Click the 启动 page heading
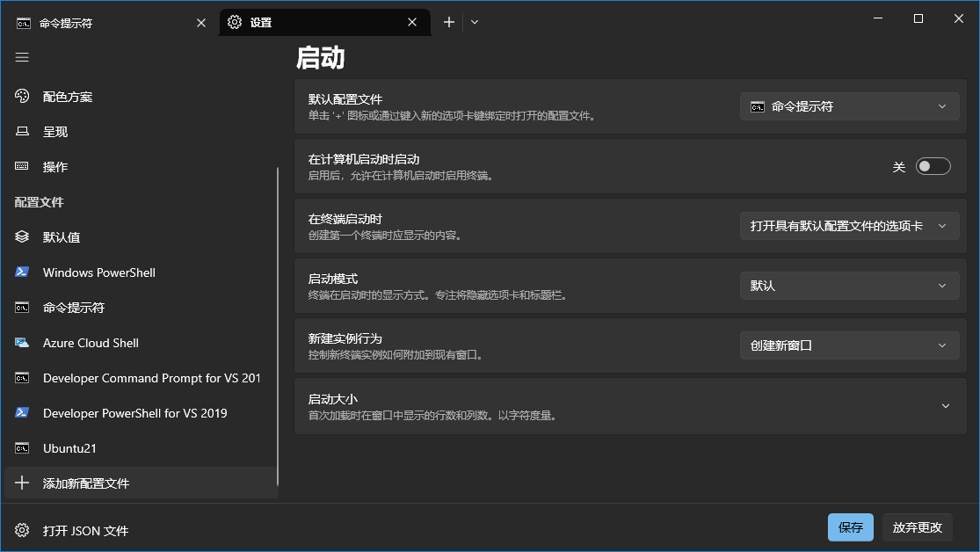The image size is (980, 552). tap(320, 58)
